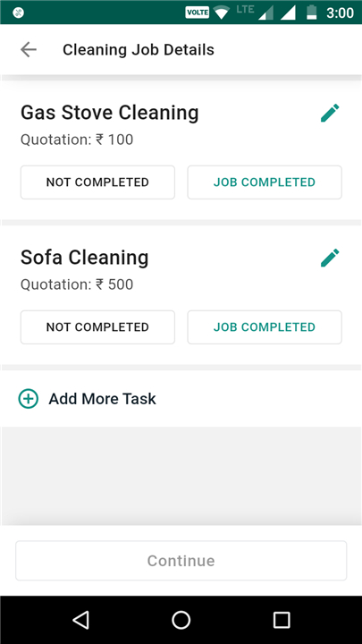The image size is (362, 644).
Task: Edit the Sofa Cleaning task with the pencil
Action: (330, 258)
